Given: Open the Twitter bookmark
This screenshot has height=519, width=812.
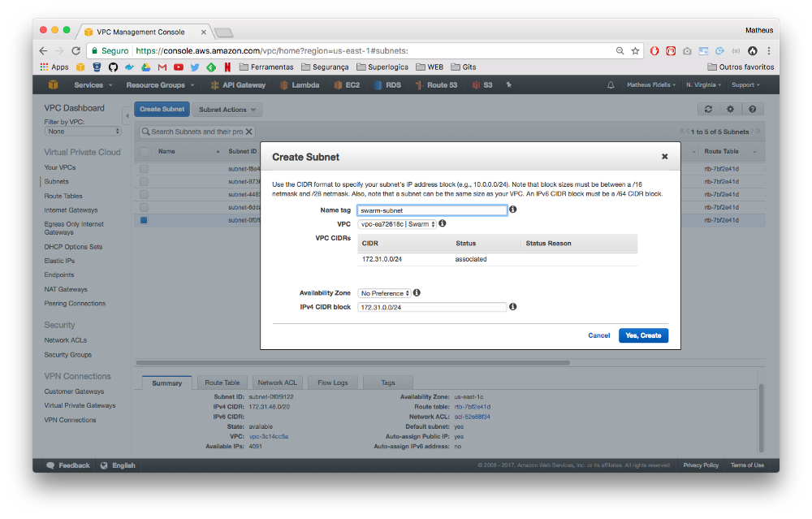Looking at the screenshot, I should pos(195,67).
